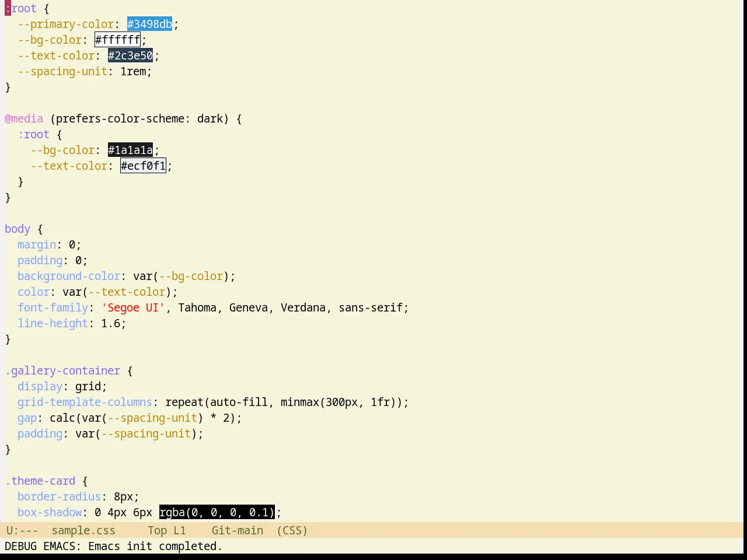Screen dimensions: 747x560
Task: Click the .gallery-container selector
Action: coord(62,370)
